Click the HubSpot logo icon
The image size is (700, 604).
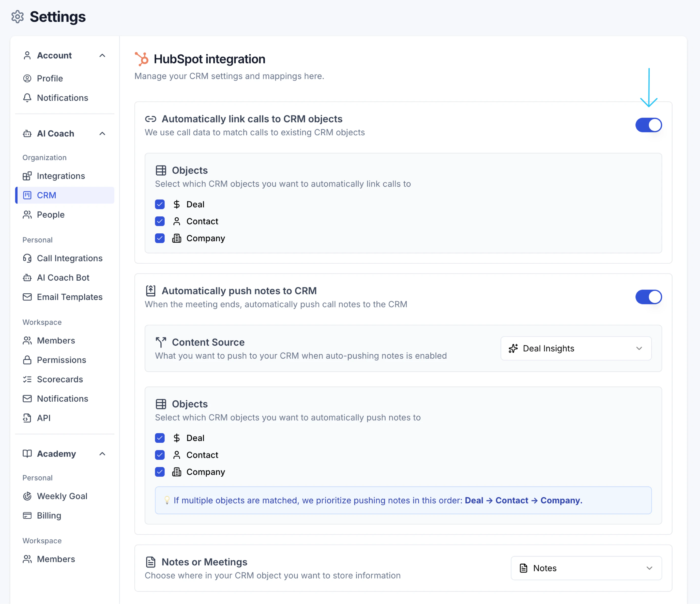pyautogui.click(x=142, y=59)
